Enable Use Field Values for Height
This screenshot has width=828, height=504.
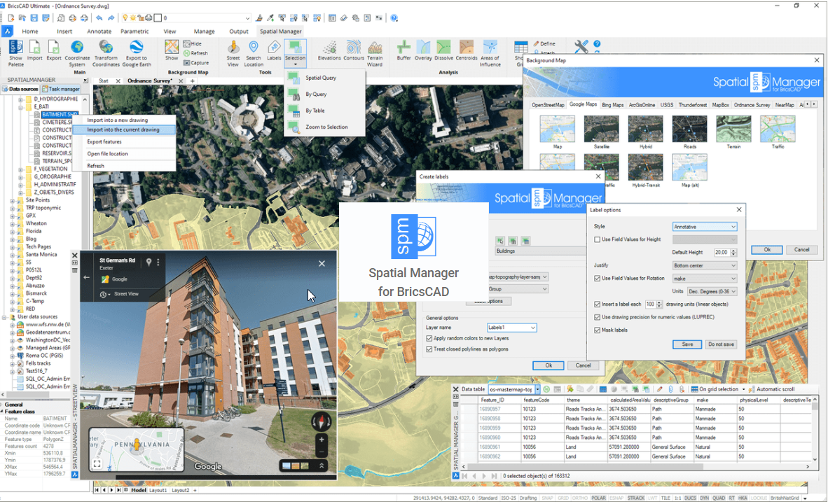[598, 239]
